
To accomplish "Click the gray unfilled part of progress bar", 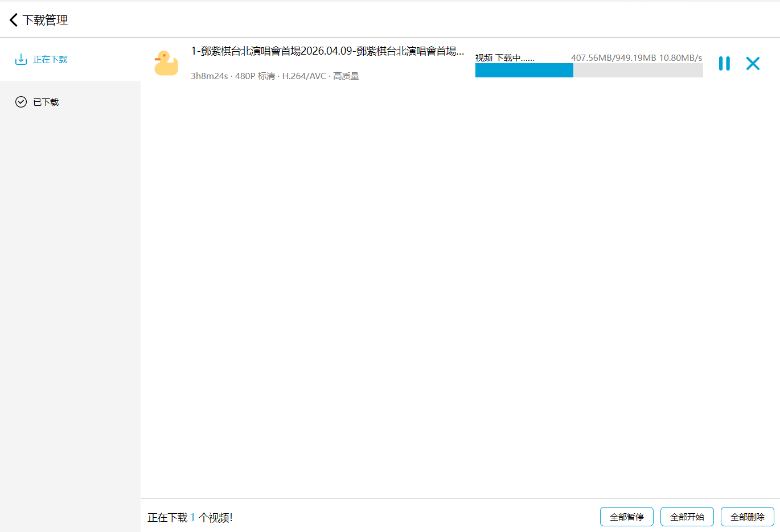I will tap(638, 70).
